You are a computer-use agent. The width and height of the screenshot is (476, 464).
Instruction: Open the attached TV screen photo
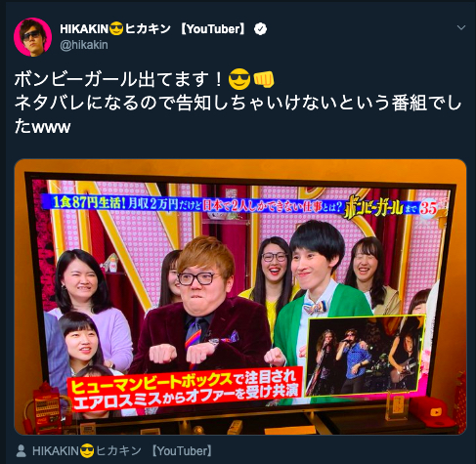pos(240,297)
